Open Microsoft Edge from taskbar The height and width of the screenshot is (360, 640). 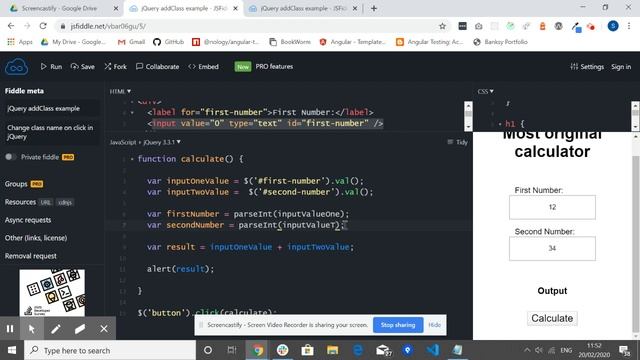(x=358, y=350)
